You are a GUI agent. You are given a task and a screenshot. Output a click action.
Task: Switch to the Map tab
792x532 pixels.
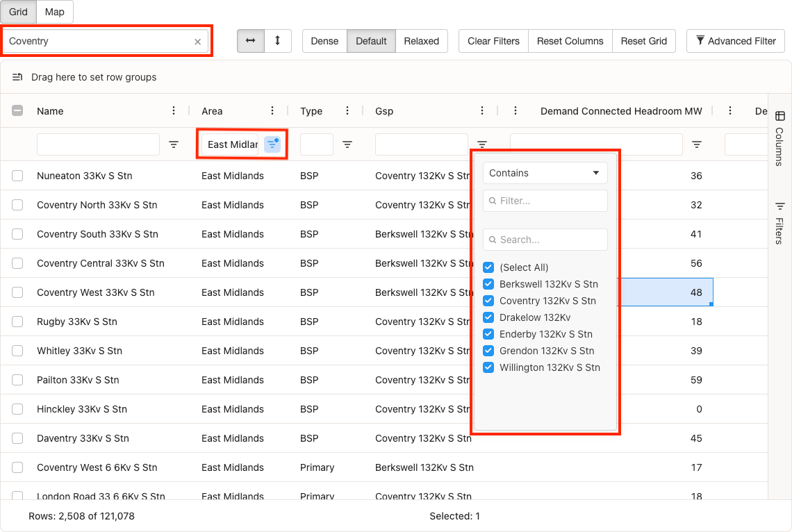tap(54, 12)
